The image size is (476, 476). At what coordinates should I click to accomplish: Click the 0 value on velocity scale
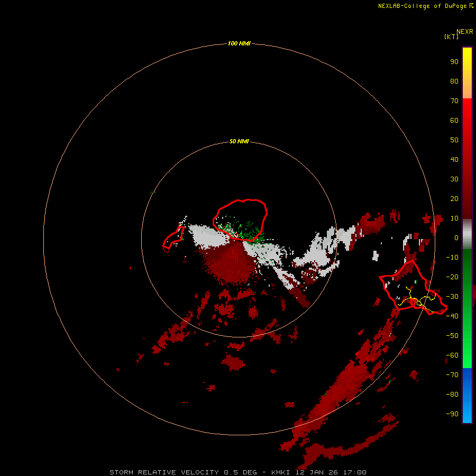point(456,237)
